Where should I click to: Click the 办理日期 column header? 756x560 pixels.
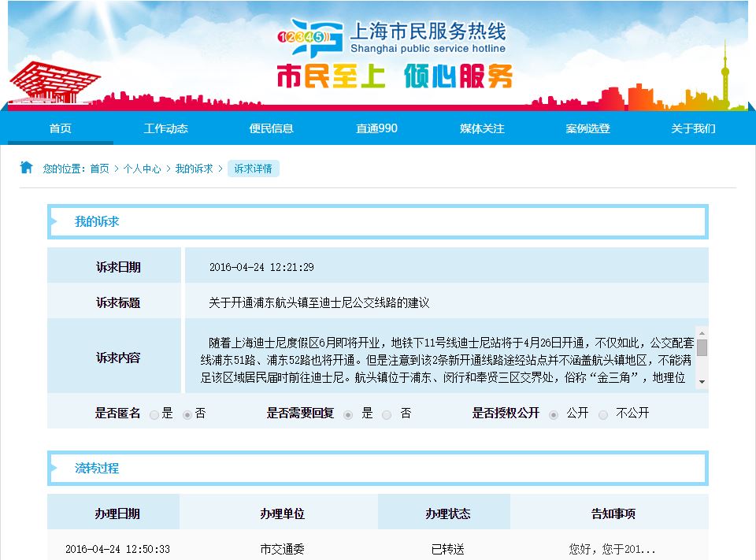(x=117, y=514)
